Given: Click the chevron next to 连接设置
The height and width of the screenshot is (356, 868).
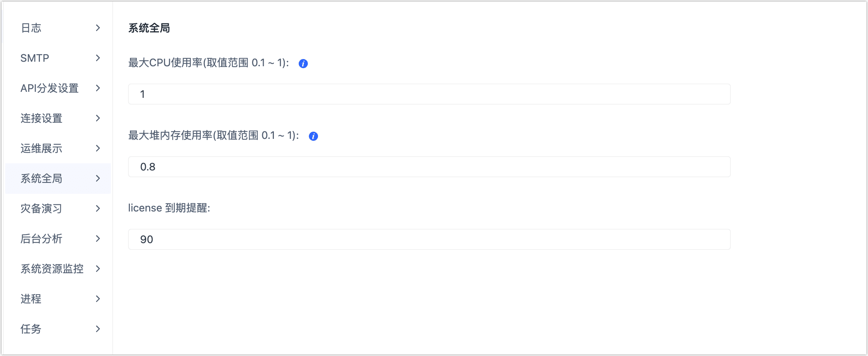Looking at the screenshot, I should (x=98, y=118).
